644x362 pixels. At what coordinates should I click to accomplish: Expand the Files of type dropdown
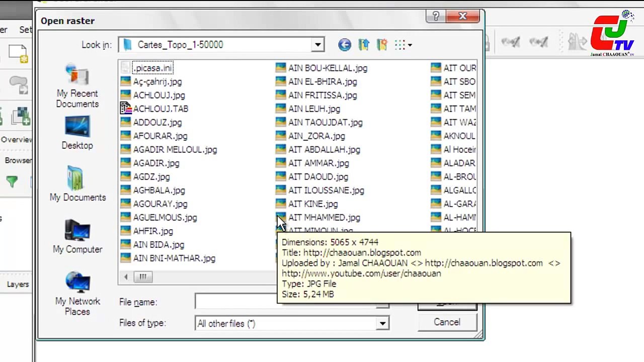(382, 323)
